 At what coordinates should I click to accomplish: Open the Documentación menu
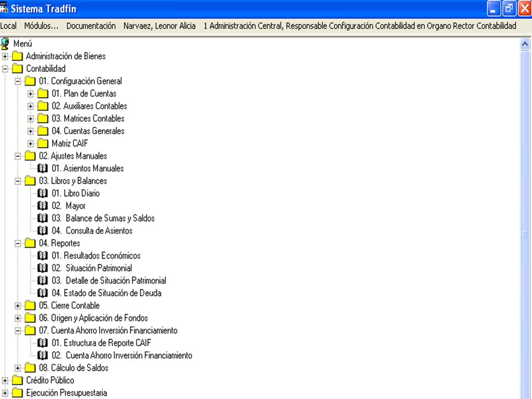pos(91,26)
